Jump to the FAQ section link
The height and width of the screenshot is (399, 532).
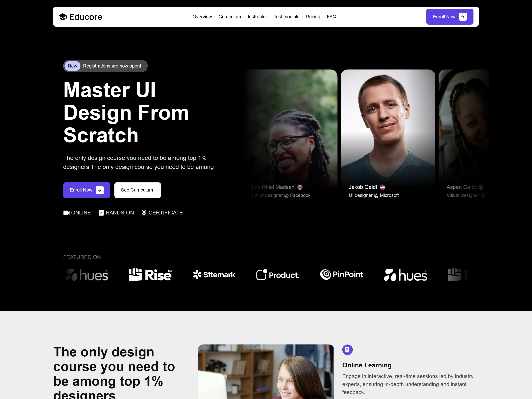pos(331,17)
